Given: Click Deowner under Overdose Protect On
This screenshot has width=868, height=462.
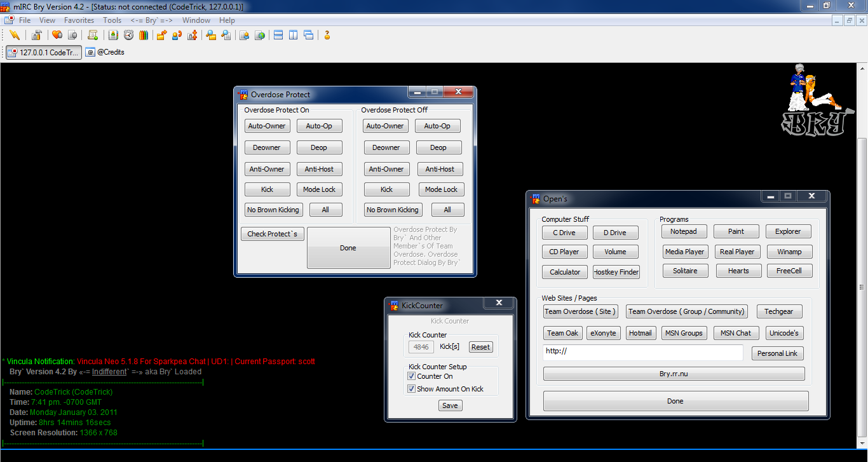Looking at the screenshot, I should click(267, 147).
